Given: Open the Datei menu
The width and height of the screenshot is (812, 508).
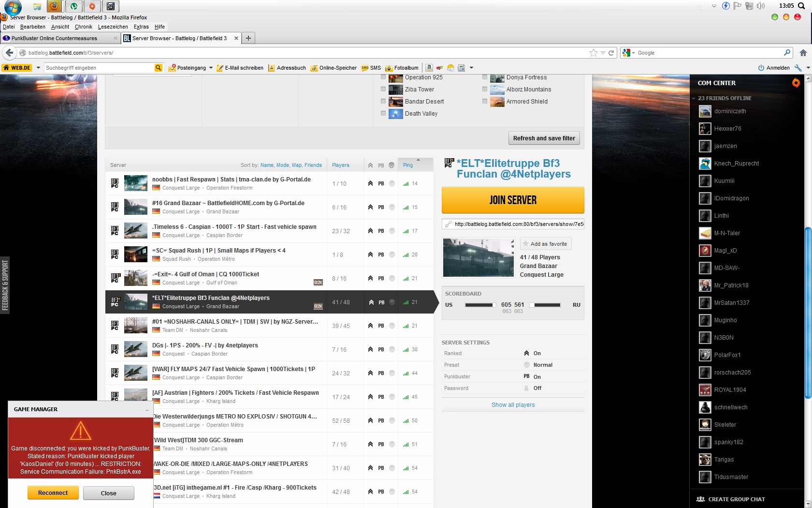Looking at the screenshot, I should 9,27.
